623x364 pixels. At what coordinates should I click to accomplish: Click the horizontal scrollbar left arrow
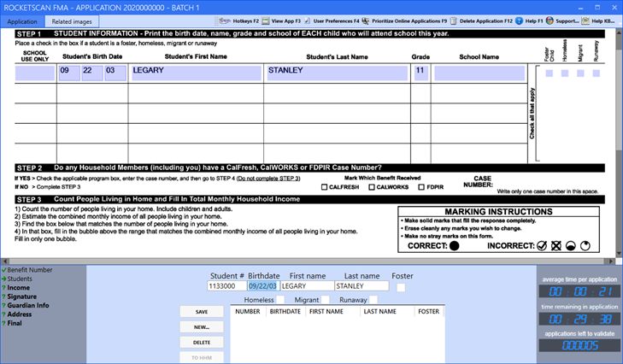click(x=5, y=261)
